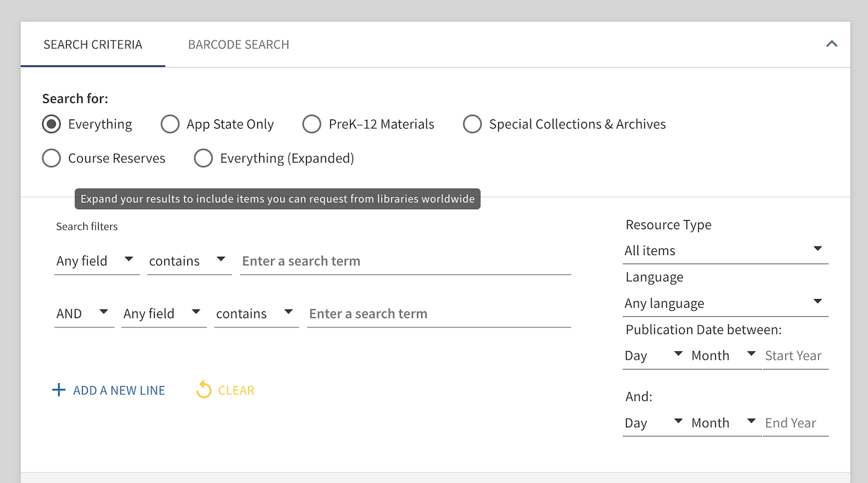
Task: Click the Start Year input field
Action: [796, 356]
